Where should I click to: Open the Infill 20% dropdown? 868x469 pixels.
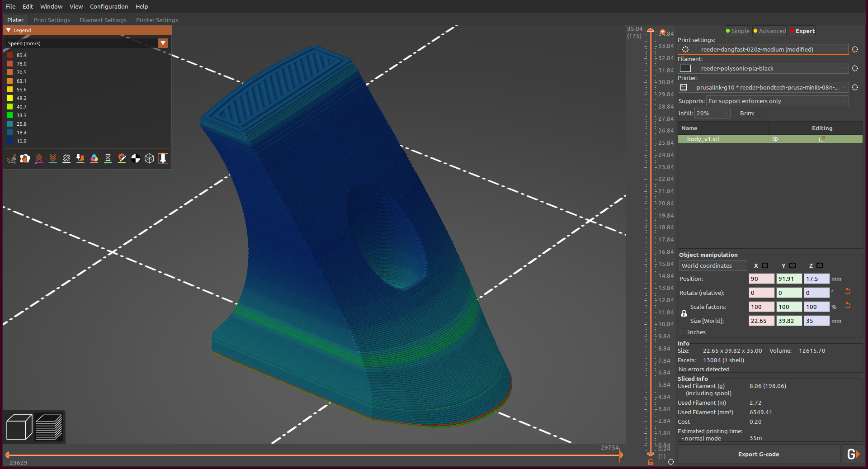click(x=712, y=114)
